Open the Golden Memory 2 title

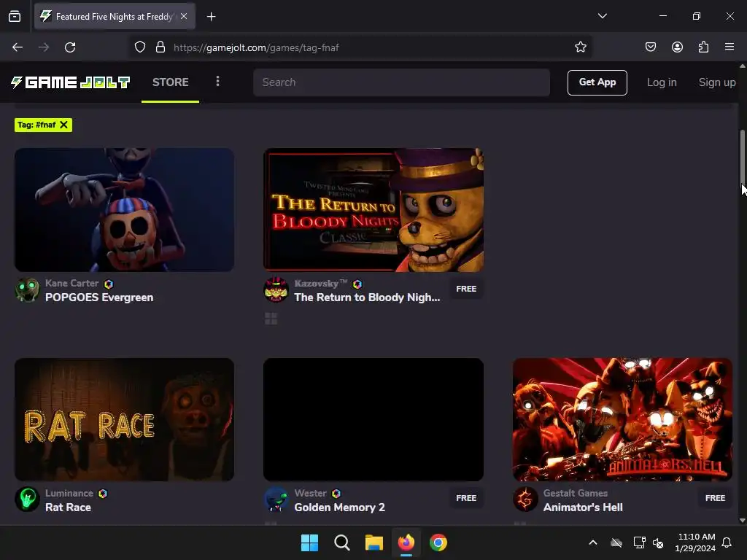click(x=339, y=507)
